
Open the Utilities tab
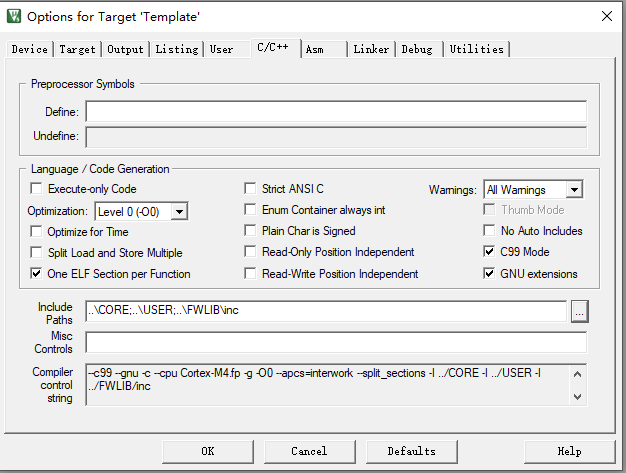(477, 49)
